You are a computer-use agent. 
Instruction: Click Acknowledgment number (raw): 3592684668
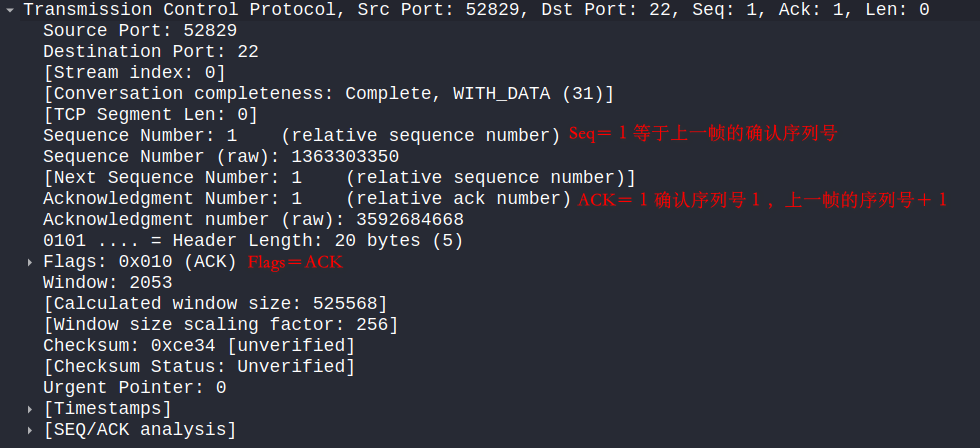pyautogui.click(x=253, y=220)
